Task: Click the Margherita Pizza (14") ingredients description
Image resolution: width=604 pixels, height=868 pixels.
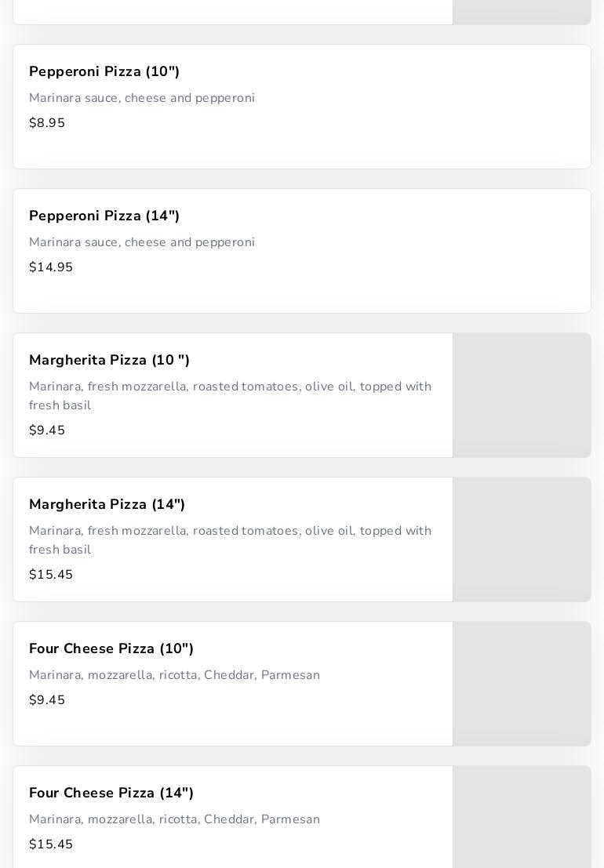Action: (x=230, y=540)
